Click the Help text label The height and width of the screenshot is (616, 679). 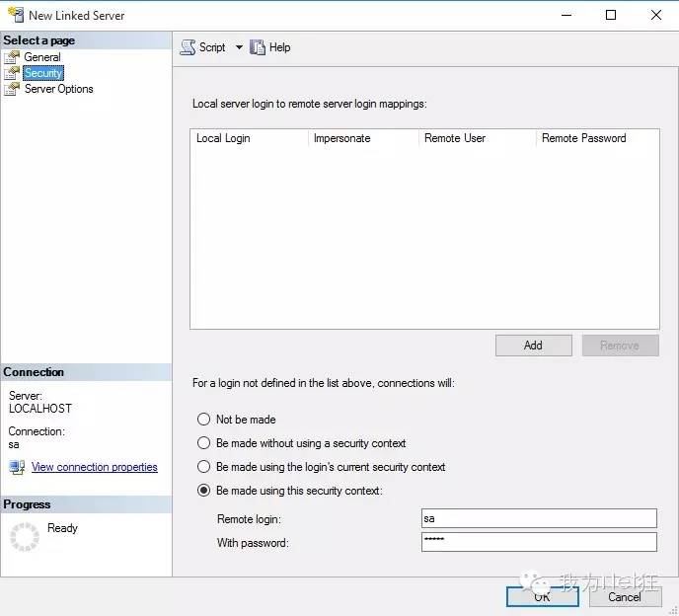(x=279, y=47)
